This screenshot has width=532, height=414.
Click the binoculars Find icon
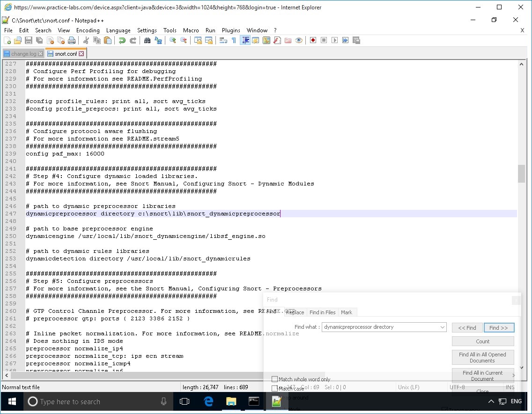[148, 40]
